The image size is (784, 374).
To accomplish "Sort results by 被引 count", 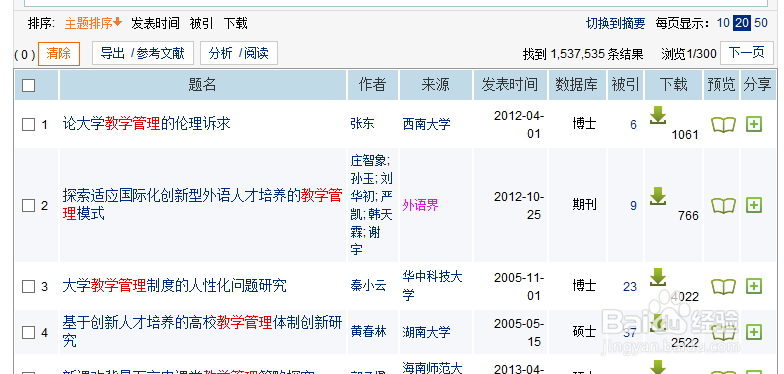I will tap(202, 23).
